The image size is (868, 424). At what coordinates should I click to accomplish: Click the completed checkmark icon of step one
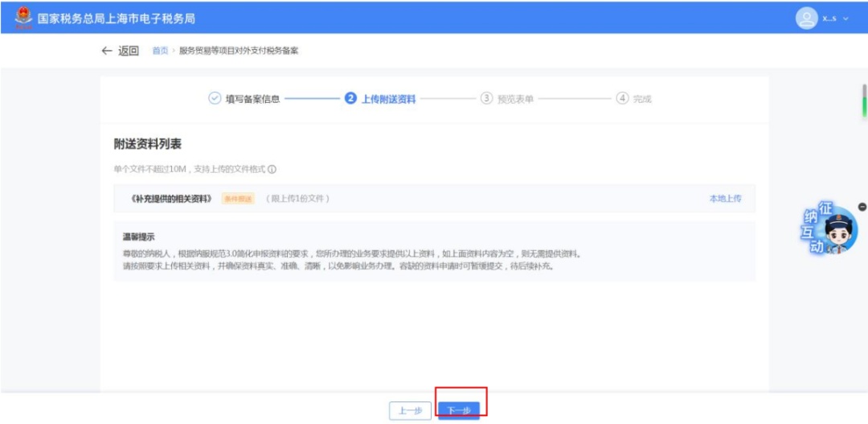[x=215, y=99]
